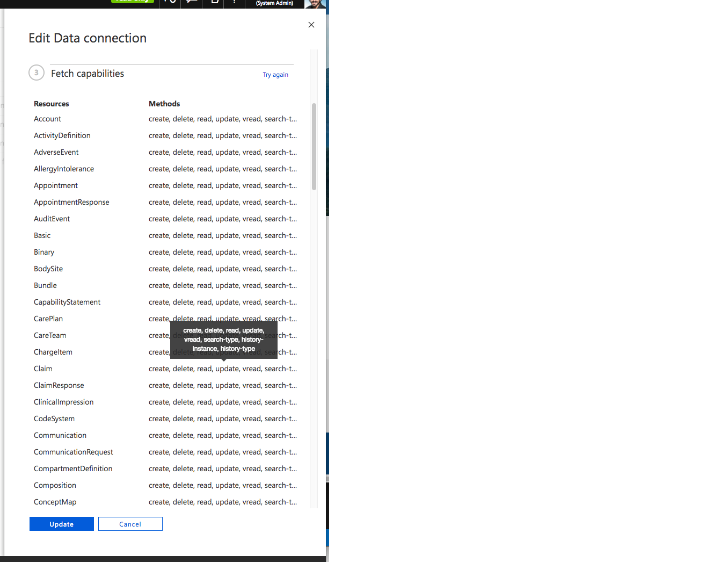This screenshot has width=728, height=562.
Task: Select the ActivityDefinition resource
Action: point(62,135)
